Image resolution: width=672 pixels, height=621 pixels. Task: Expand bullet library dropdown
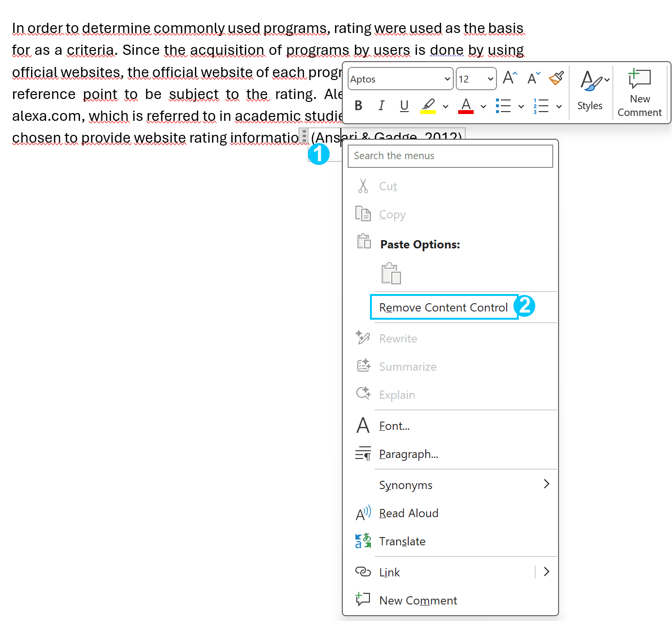click(x=521, y=106)
